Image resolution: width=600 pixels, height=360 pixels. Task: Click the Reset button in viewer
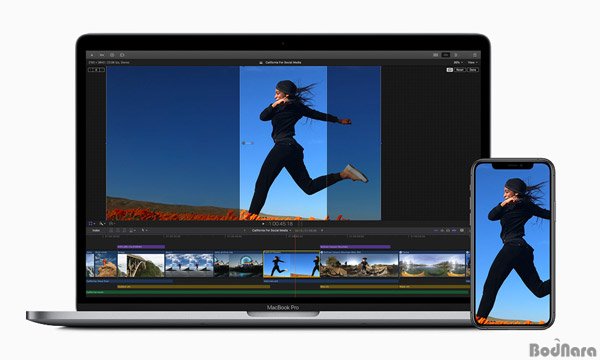pos(460,70)
